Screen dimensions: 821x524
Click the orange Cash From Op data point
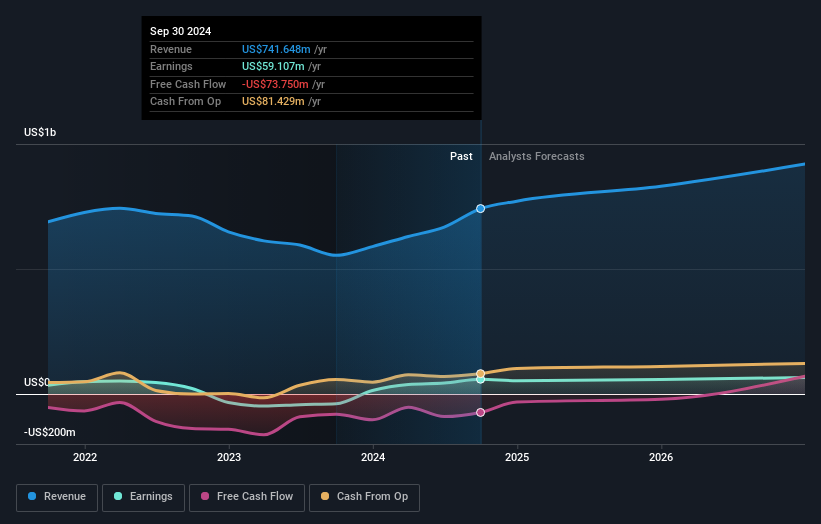pyautogui.click(x=480, y=373)
